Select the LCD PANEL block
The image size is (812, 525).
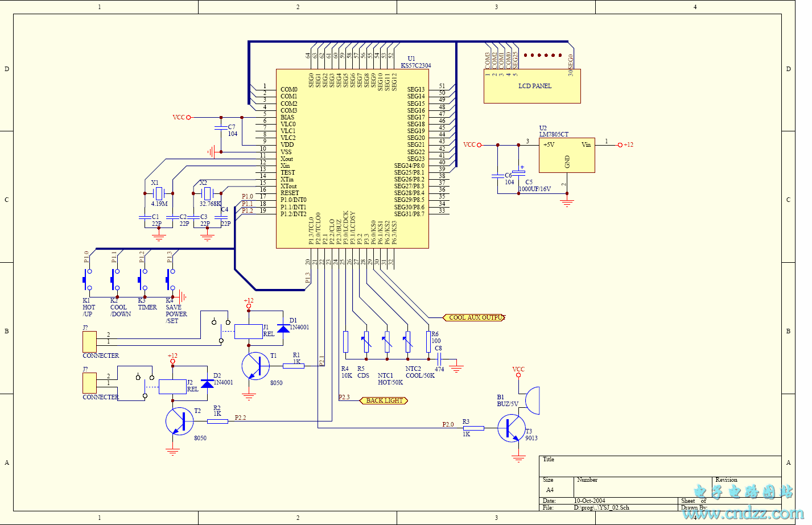(x=532, y=86)
